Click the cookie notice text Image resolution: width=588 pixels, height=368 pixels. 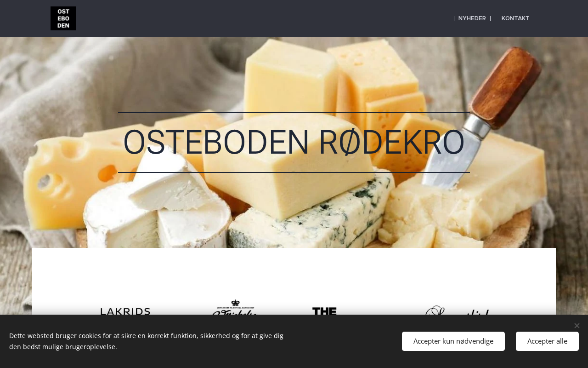pos(146,341)
